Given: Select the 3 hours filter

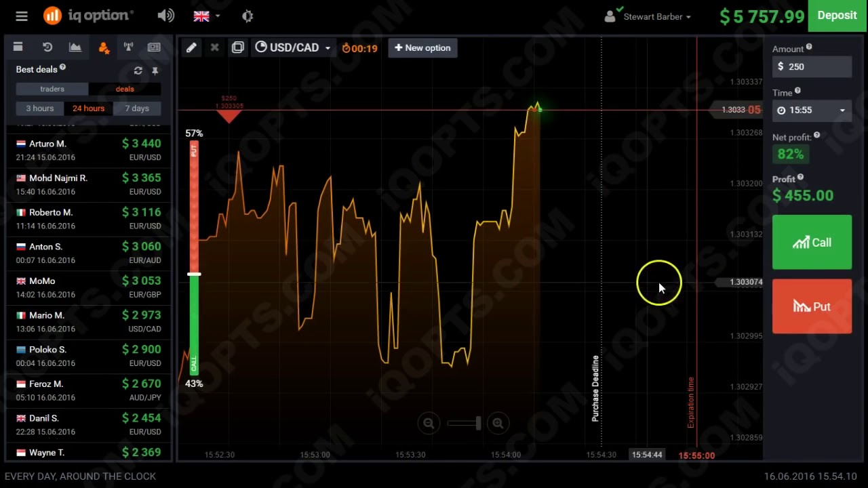Looking at the screenshot, I should click(x=40, y=108).
